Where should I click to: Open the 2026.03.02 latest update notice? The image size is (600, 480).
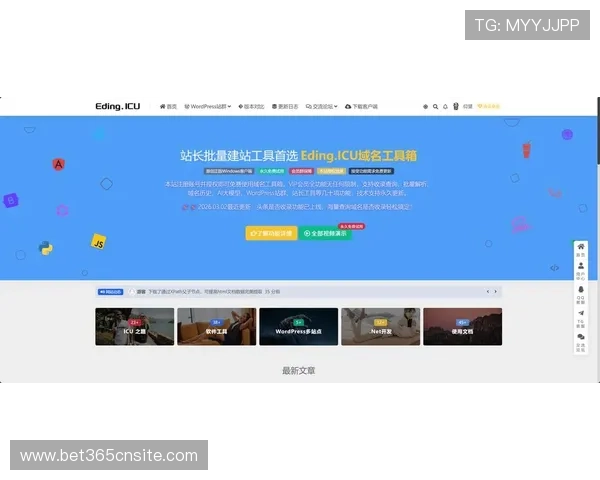(297, 207)
